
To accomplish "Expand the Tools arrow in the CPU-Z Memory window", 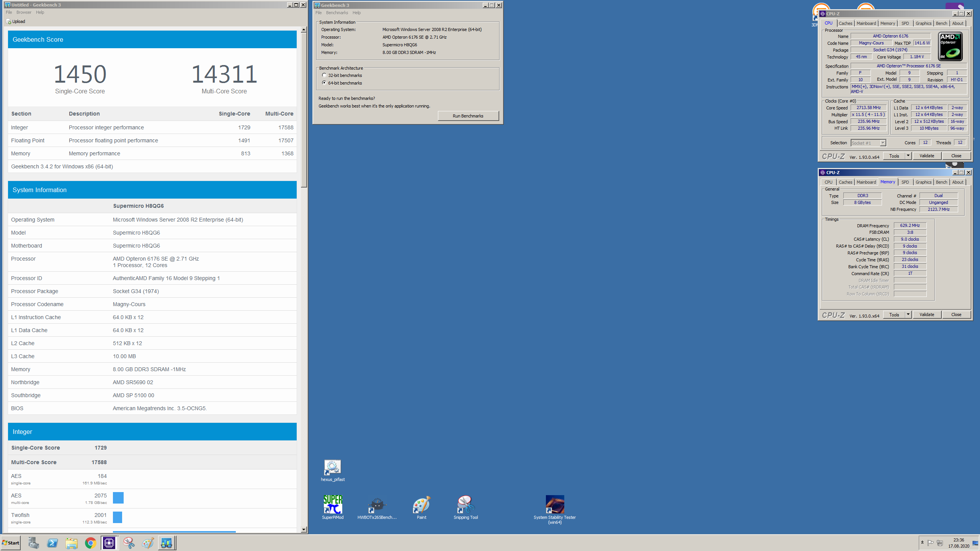I will click(x=908, y=315).
